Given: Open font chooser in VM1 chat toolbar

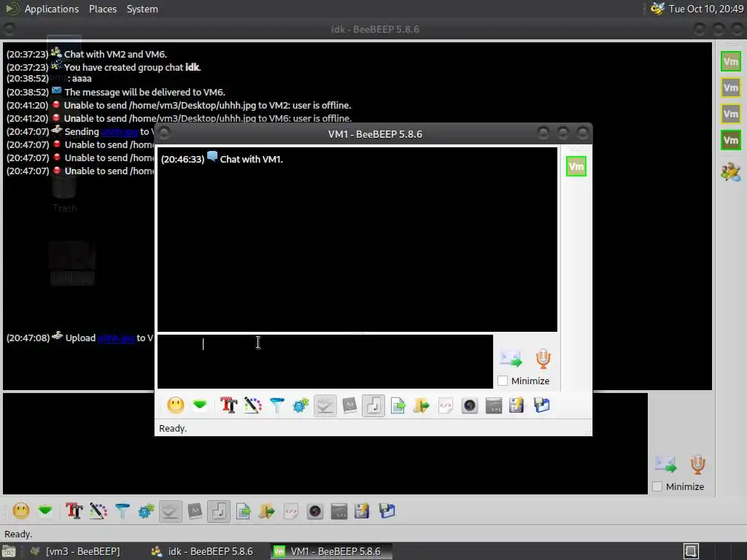Looking at the screenshot, I should 228,405.
